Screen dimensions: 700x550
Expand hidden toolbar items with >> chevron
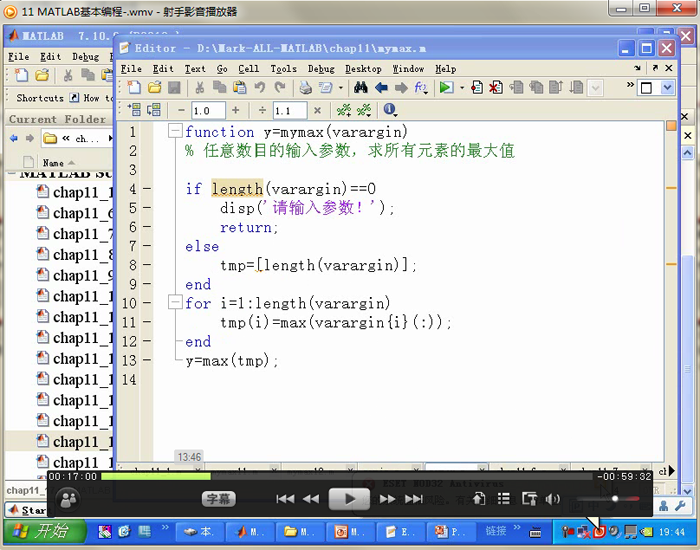tap(630, 85)
